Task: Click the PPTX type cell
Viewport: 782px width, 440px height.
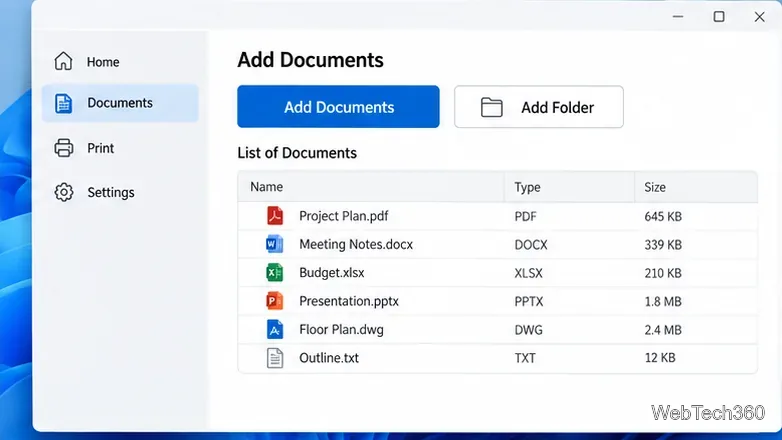Action: tap(529, 302)
